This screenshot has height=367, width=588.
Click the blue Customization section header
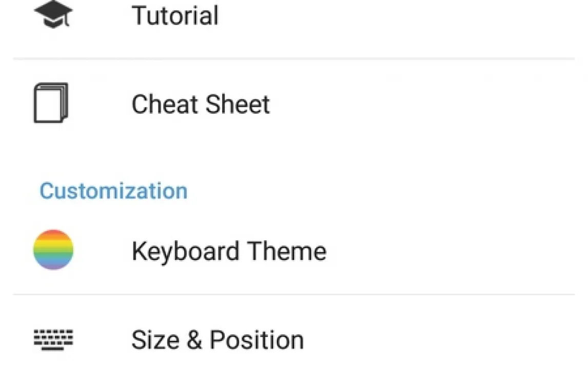coord(113,191)
